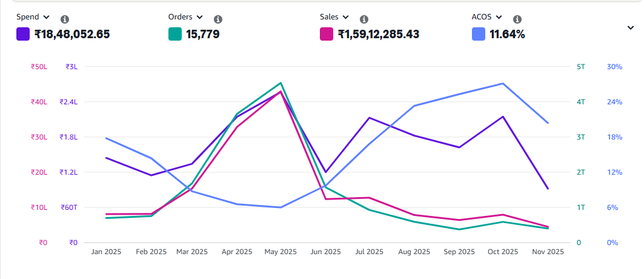
Task: Click the May 2025 axis label
Action: pyautogui.click(x=281, y=252)
